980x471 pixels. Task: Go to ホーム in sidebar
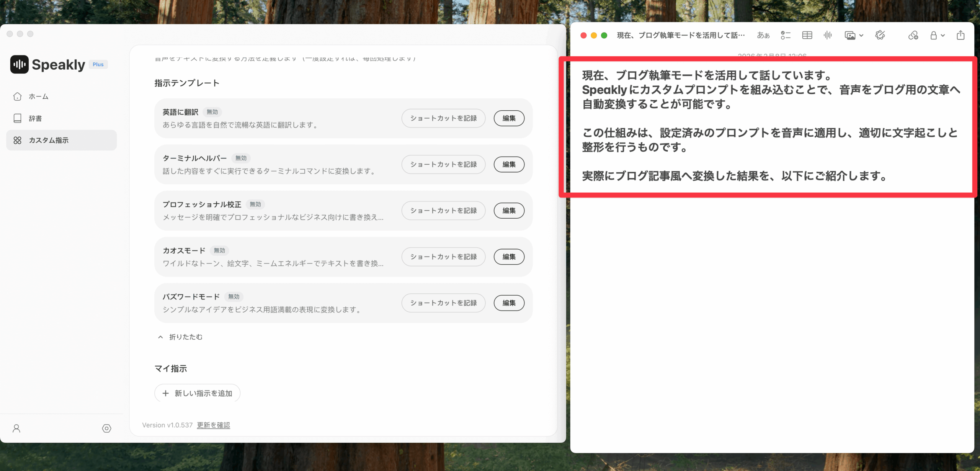pos(38,96)
